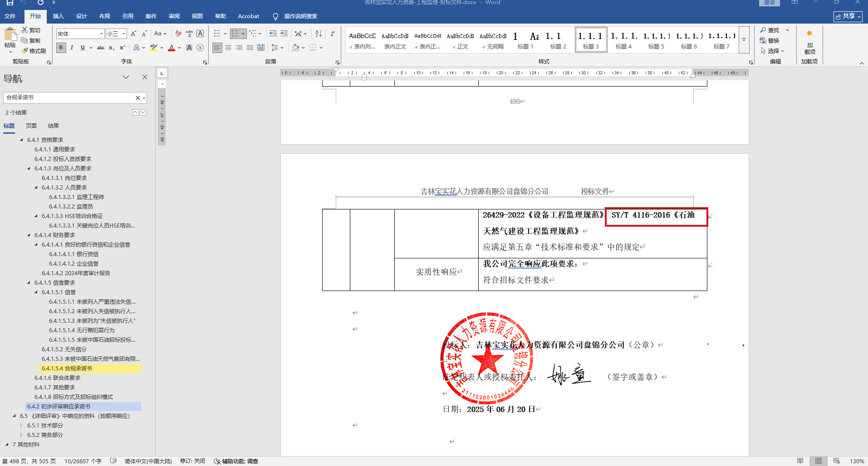Image resolution: width=868 pixels, height=466 pixels.
Task: Close the navigation pane
Action: 145,77
